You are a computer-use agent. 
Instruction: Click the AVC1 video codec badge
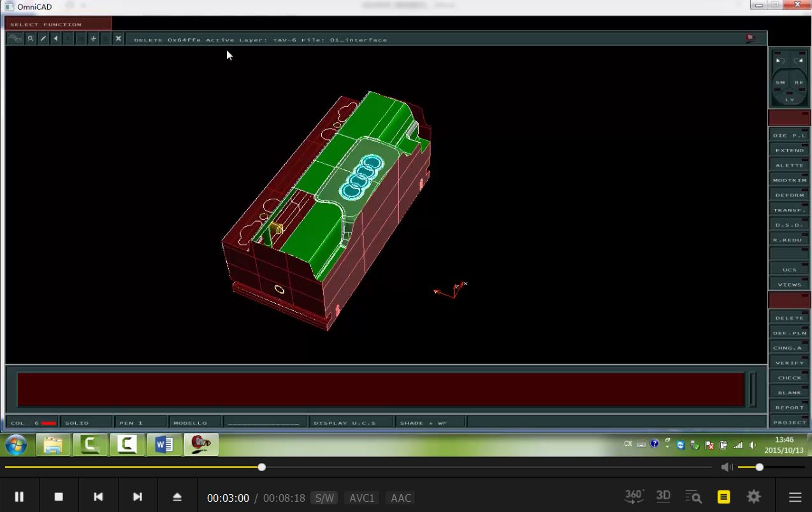pos(361,498)
